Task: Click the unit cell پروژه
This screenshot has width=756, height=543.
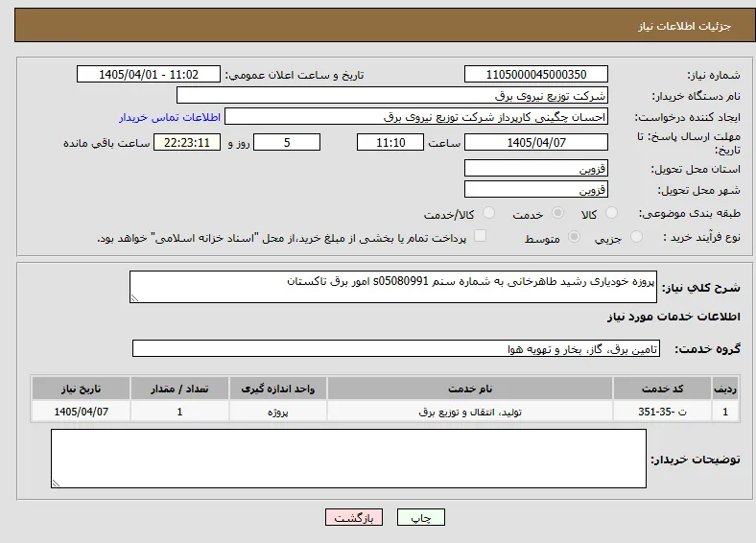Action: click(278, 412)
